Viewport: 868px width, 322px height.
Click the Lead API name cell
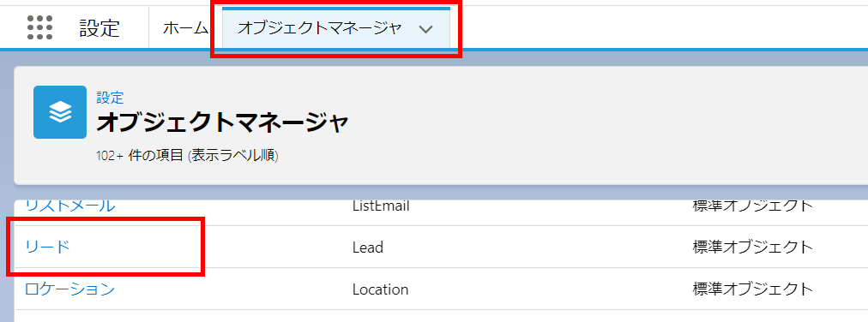point(368,247)
